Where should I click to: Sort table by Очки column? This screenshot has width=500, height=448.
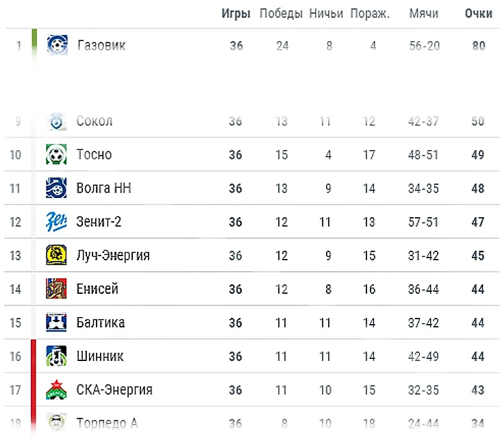[x=478, y=14]
